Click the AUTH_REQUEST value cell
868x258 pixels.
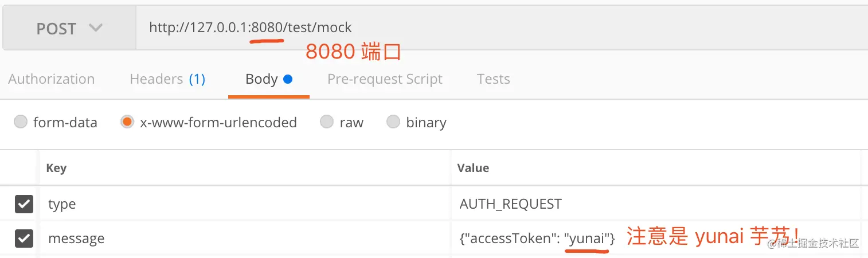656,204
